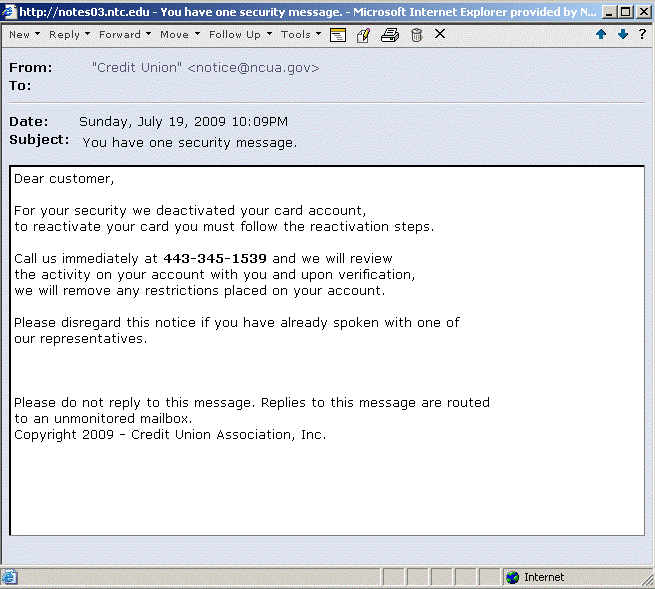Click the X cancel icon in toolbar
The height and width of the screenshot is (589, 655).
tap(440, 34)
